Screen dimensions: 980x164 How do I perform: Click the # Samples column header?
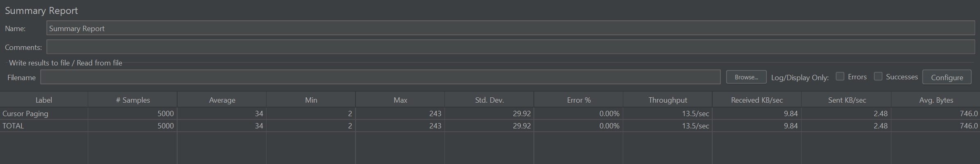tap(132, 100)
